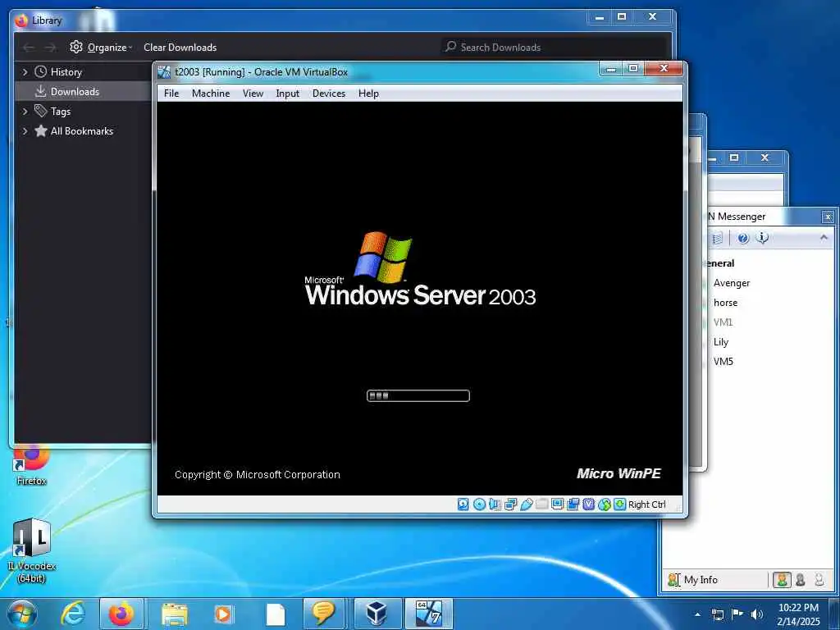Open Help menu in VirtualBox window

pyautogui.click(x=368, y=94)
